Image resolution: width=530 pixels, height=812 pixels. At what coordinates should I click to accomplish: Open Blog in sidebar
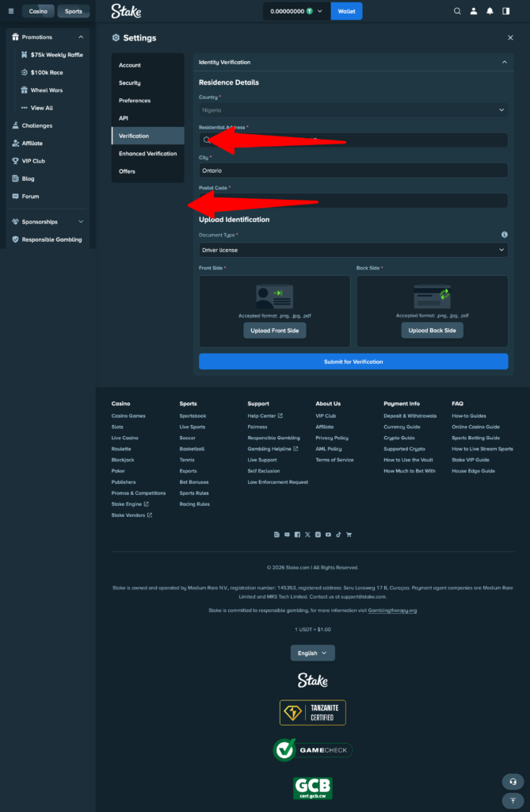23,178
